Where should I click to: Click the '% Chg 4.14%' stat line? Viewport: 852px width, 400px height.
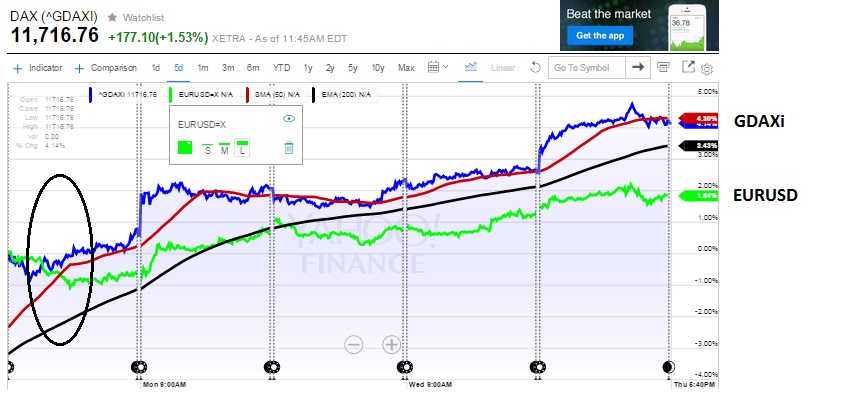pos(41,146)
